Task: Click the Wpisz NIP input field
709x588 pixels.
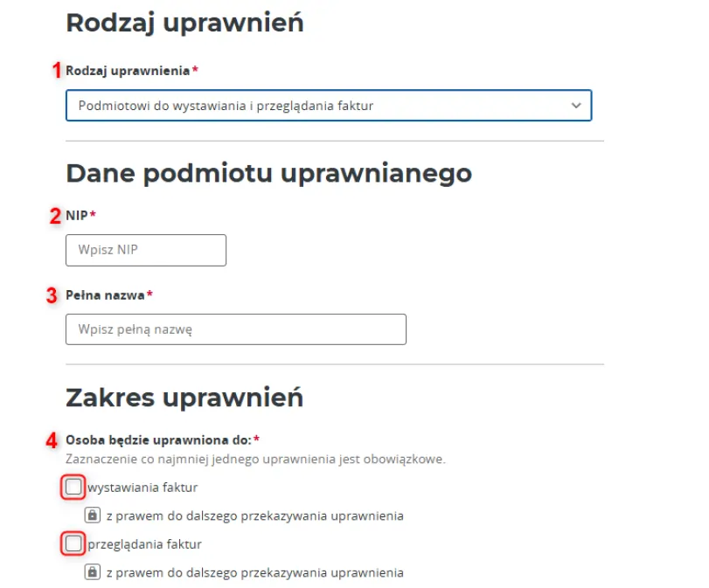Action: click(x=146, y=250)
